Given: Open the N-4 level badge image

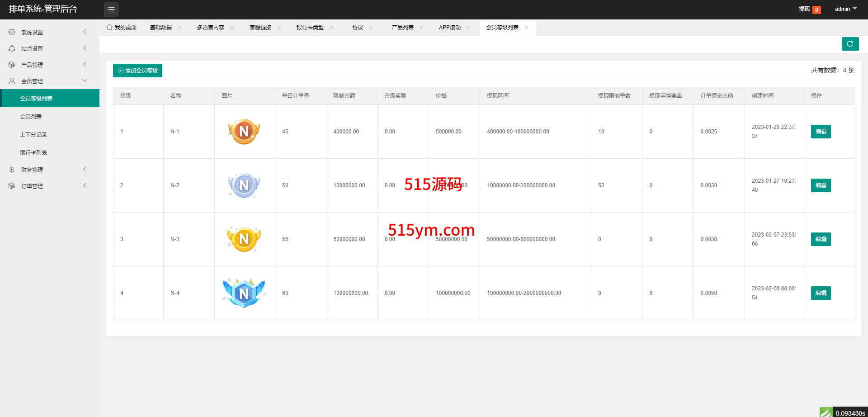Looking at the screenshot, I should (244, 293).
